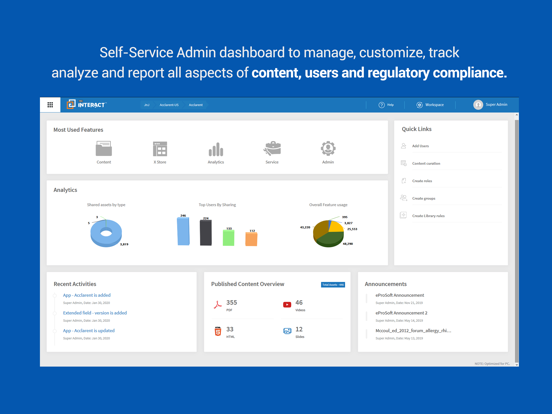The height and width of the screenshot is (414, 552).
Task: Click the '12' Slides count
Action: pyautogui.click(x=299, y=329)
